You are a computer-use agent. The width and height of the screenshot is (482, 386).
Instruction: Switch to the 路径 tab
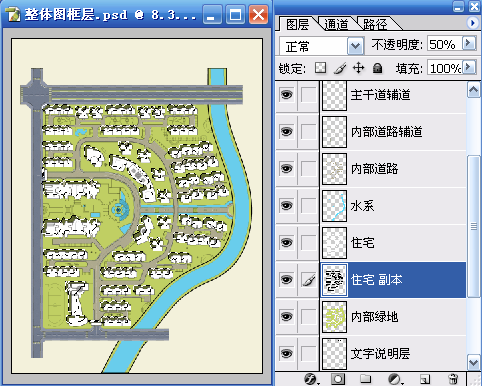click(x=375, y=24)
